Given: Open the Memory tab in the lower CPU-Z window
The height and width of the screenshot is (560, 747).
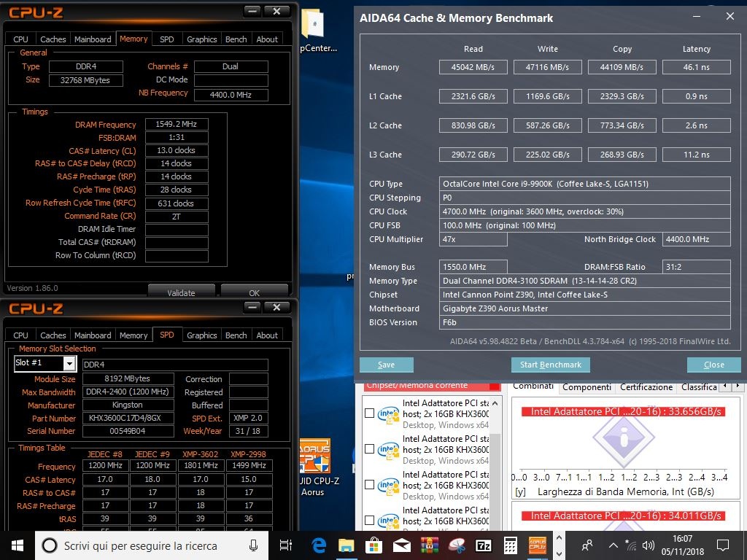Looking at the screenshot, I should pos(133,335).
